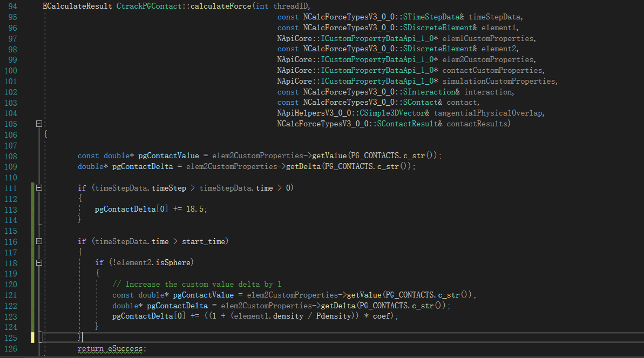Screen dimensions: 644x358
Task: Click line number 126 in the gutter
Action: (11, 348)
